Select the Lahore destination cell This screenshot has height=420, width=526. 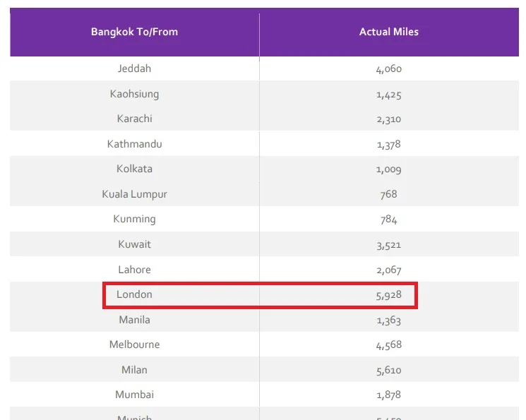[135, 270]
